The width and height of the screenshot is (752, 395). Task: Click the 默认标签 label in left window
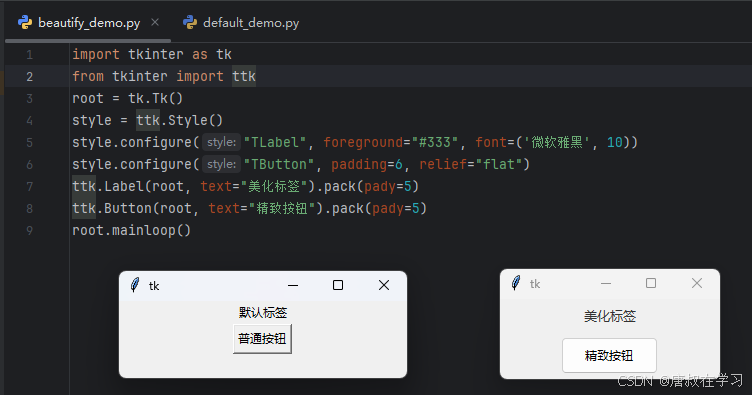pyautogui.click(x=263, y=313)
